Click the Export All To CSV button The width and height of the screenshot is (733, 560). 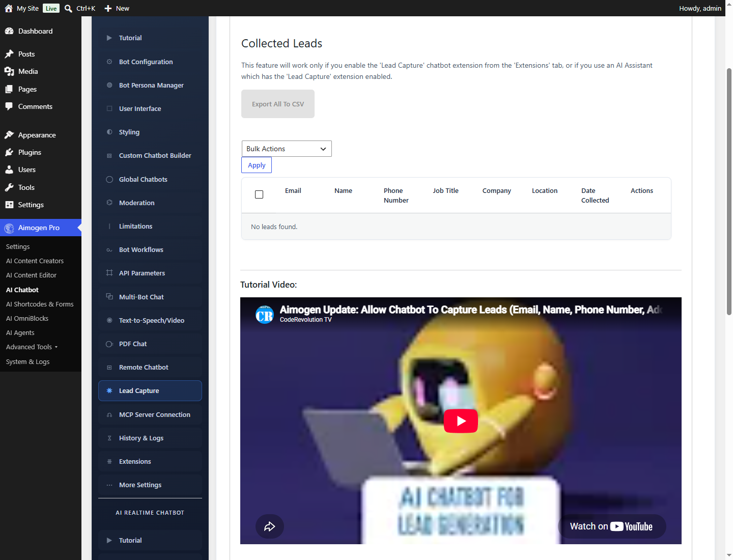click(x=278, y=104)
